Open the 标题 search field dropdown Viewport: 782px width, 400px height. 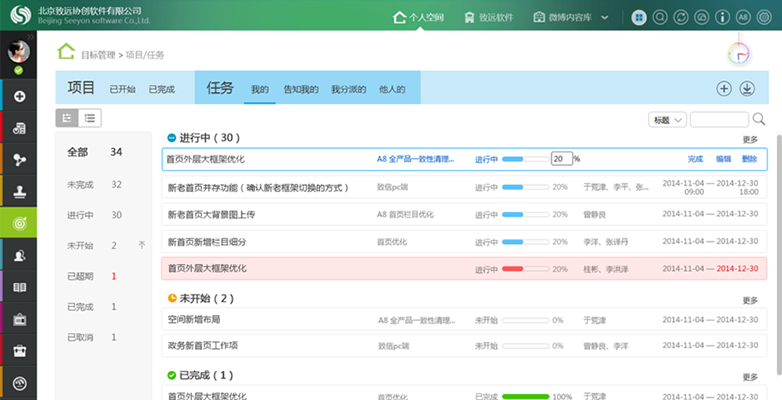pyautogui.click(x=666, y=119)
